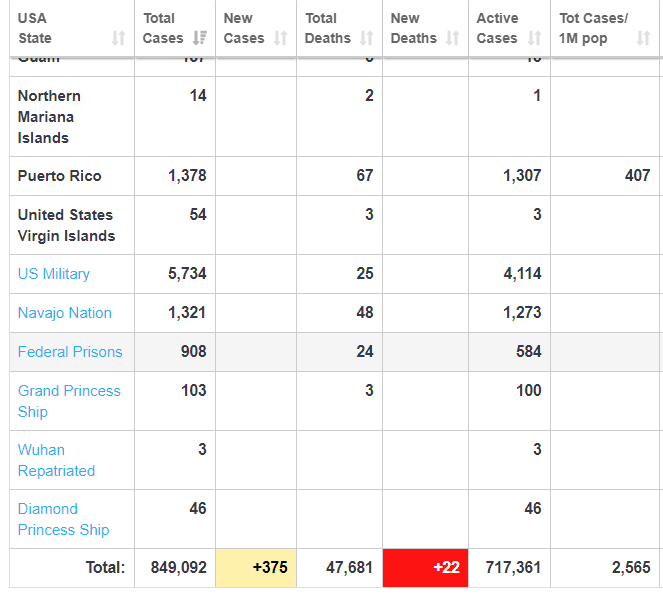
Task: Select the Puerto Rico row name
Action: (60, 176)
